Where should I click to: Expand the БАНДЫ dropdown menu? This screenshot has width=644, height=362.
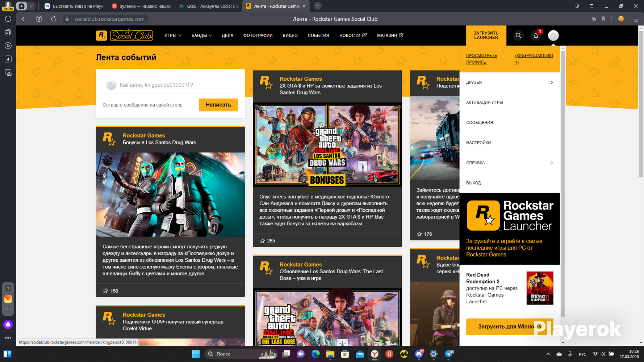click(202, 35)
